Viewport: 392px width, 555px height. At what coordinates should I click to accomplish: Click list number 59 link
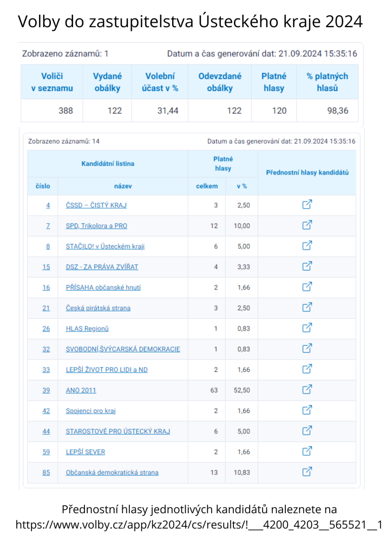pyautogui.click(x=47, y=451)
